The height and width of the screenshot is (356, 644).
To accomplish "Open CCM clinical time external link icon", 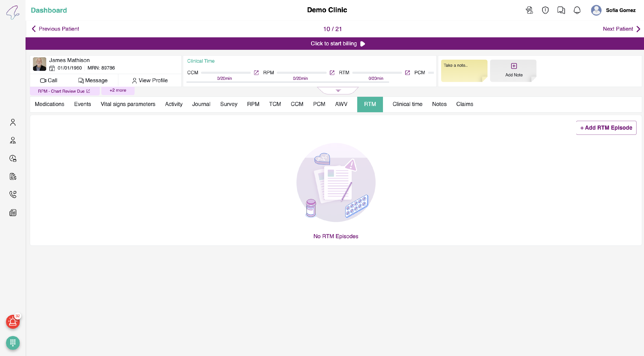I will [256, 73].
